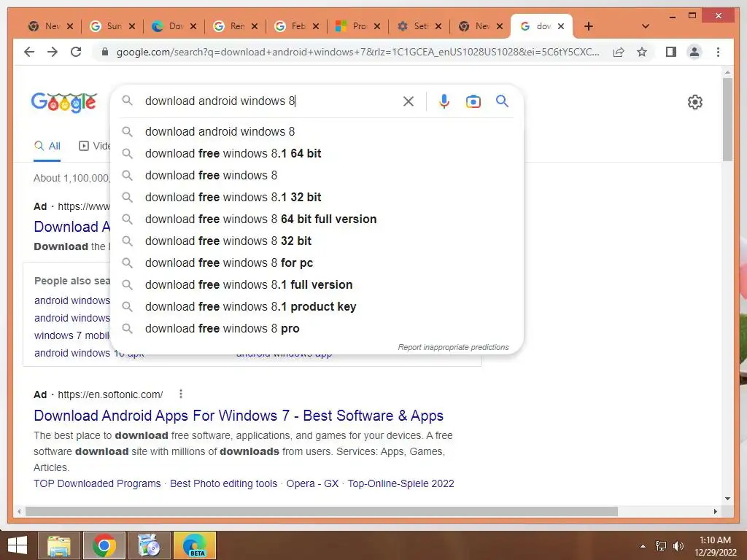Close the active 'dov' Google tab
This screenshot has width=747, height=560.
click(561, 26)
